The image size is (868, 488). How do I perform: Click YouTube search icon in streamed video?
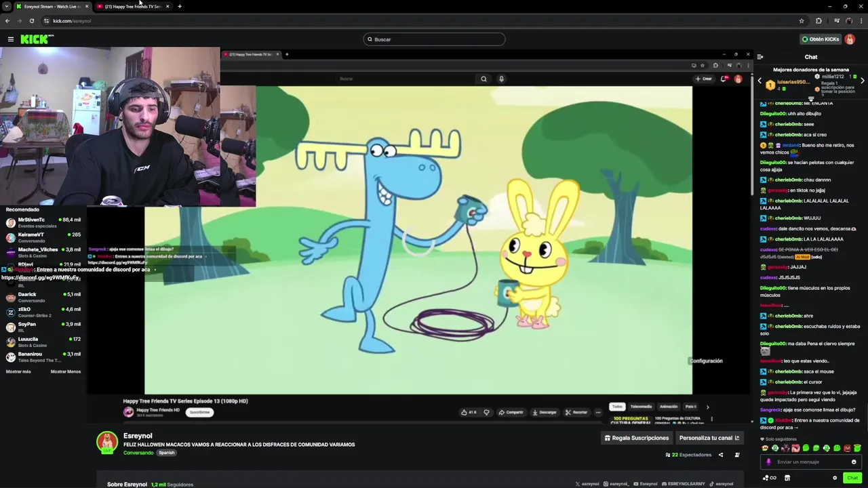coord(484,79)
